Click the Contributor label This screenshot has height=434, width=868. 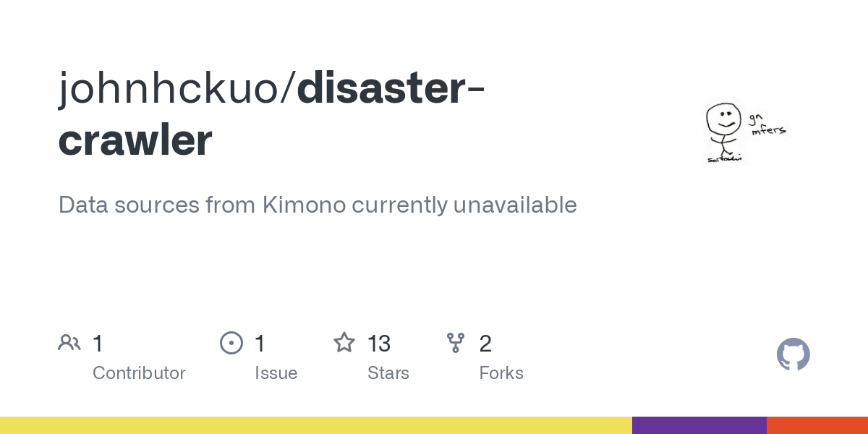139,373
